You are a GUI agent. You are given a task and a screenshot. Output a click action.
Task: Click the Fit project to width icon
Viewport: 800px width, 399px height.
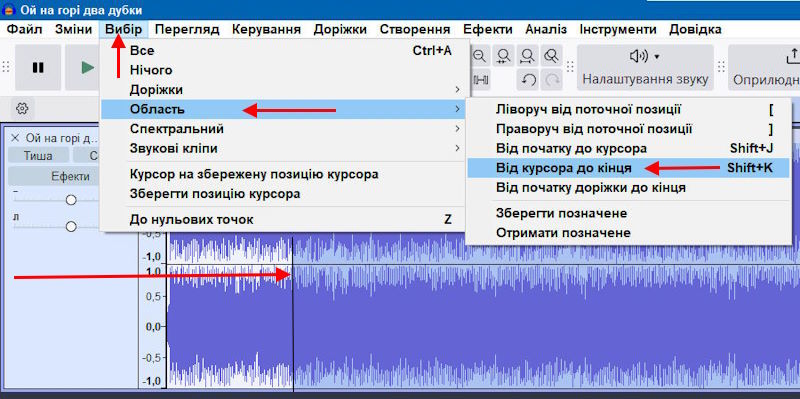[528, 56]
